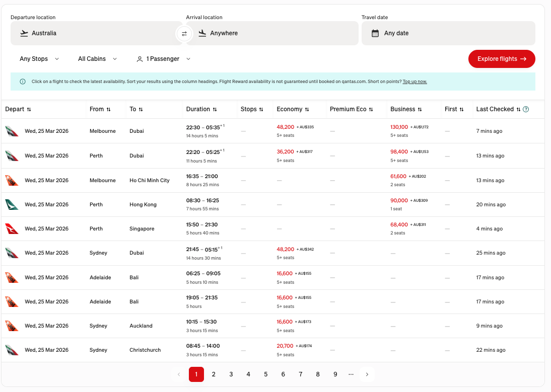Go to results page 5
This screenshot has height=392, width=551.
265,374
